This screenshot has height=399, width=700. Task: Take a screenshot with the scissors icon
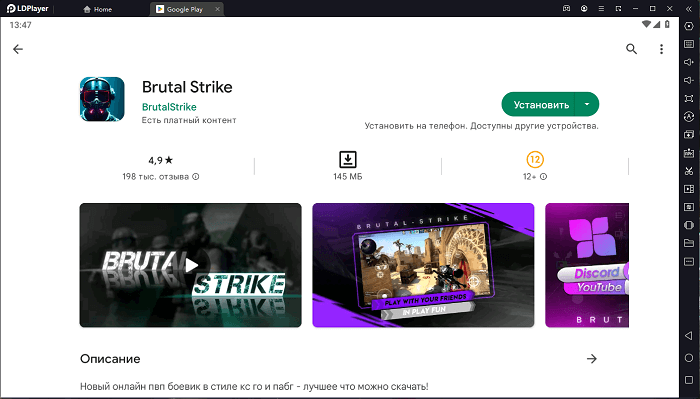(x=689, y=171)
